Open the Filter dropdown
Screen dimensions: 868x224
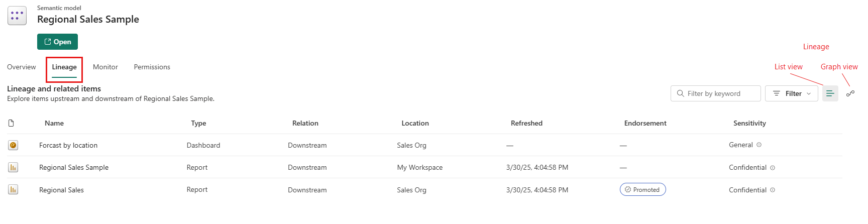792,93
